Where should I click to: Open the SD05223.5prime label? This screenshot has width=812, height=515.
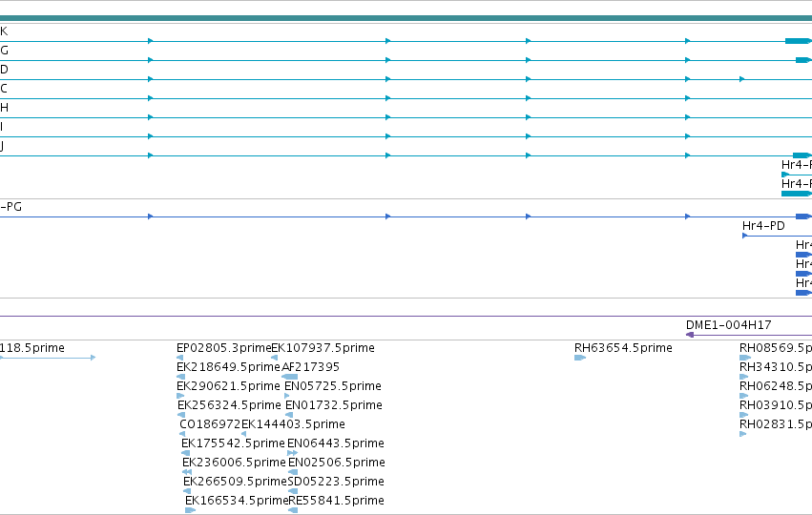point(336,482)
